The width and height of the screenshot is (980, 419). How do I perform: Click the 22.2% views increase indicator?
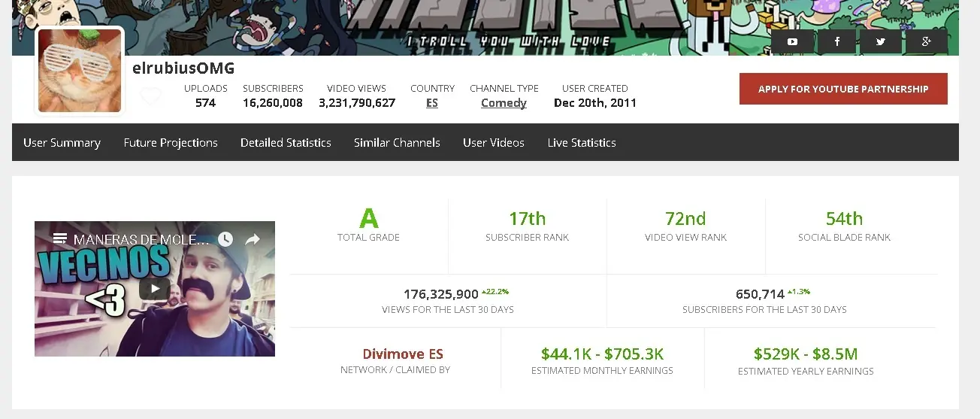click(495, 292)
